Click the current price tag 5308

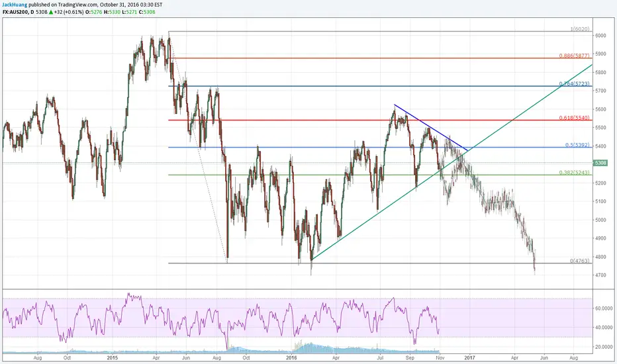(600, 163)
